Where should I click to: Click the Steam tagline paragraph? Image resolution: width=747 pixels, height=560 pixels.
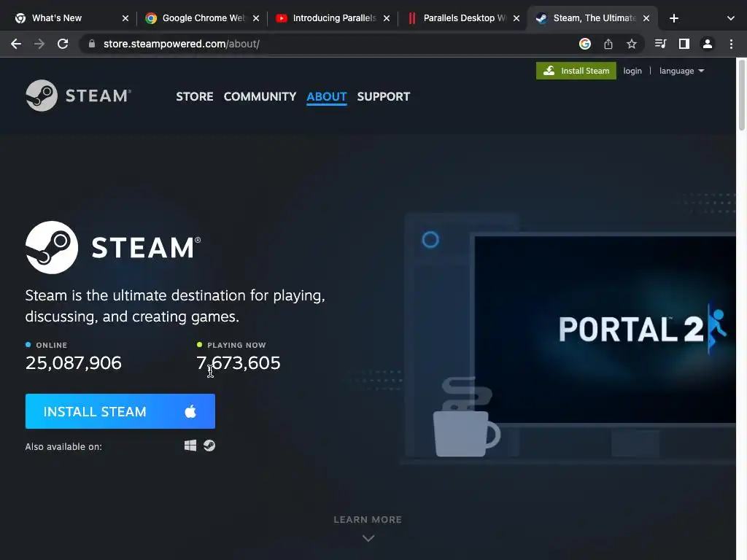[175, 306]
